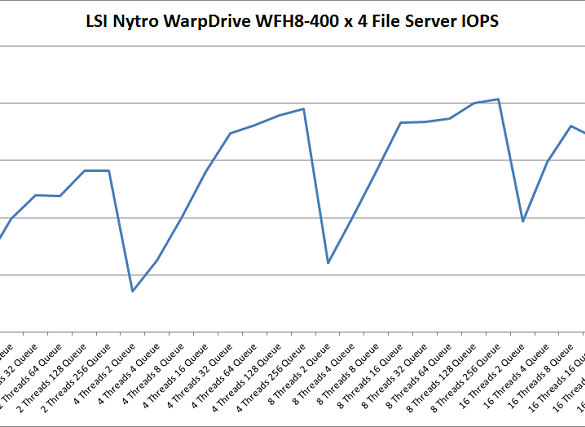Click the '4 Threads 32 Queue' axis label
Image resolution: width=585 pixels, height=427 pixels.
[199, 376]
